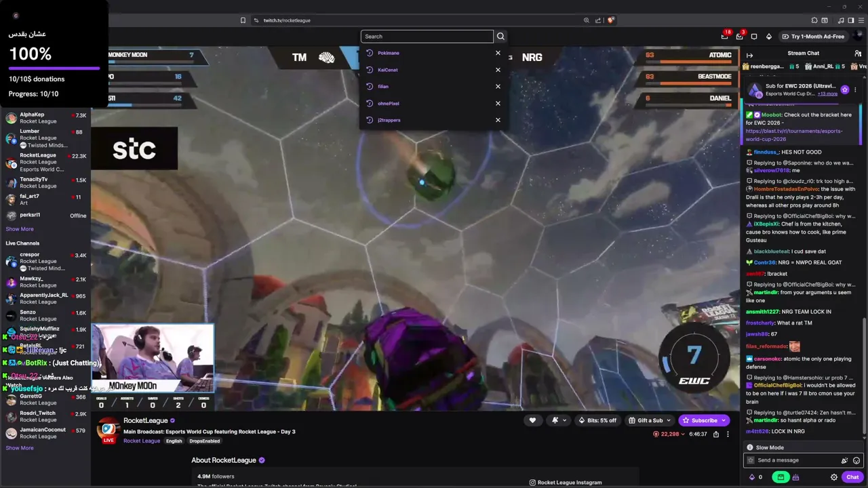Click the Bits: 5% off button
Viewport: 868px width, 488px height.
(597, 420)
